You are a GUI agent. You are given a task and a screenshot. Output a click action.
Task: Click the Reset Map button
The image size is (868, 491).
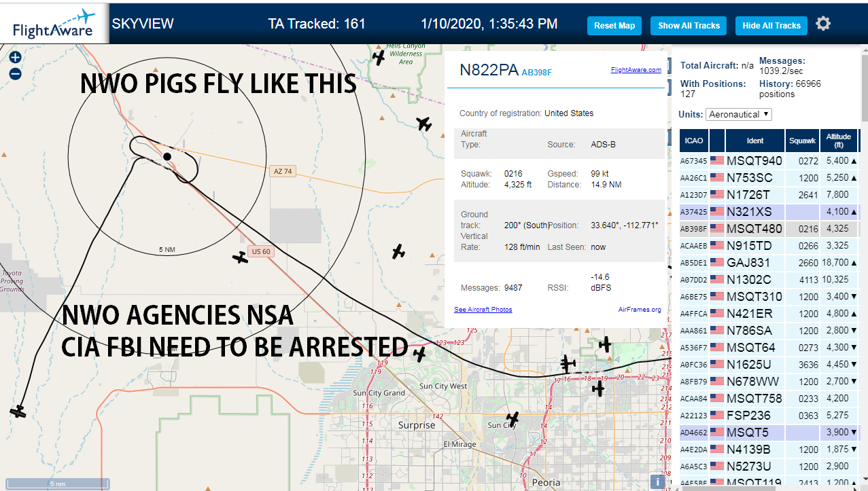pyautogui.click(x=614, y=26)
